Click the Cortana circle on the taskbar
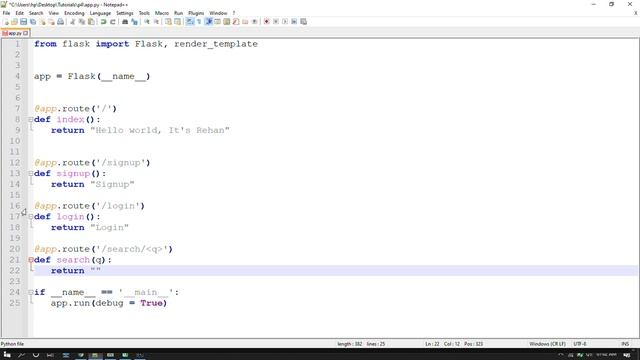This screenshot has height=360, width=640. coord(36,355)
